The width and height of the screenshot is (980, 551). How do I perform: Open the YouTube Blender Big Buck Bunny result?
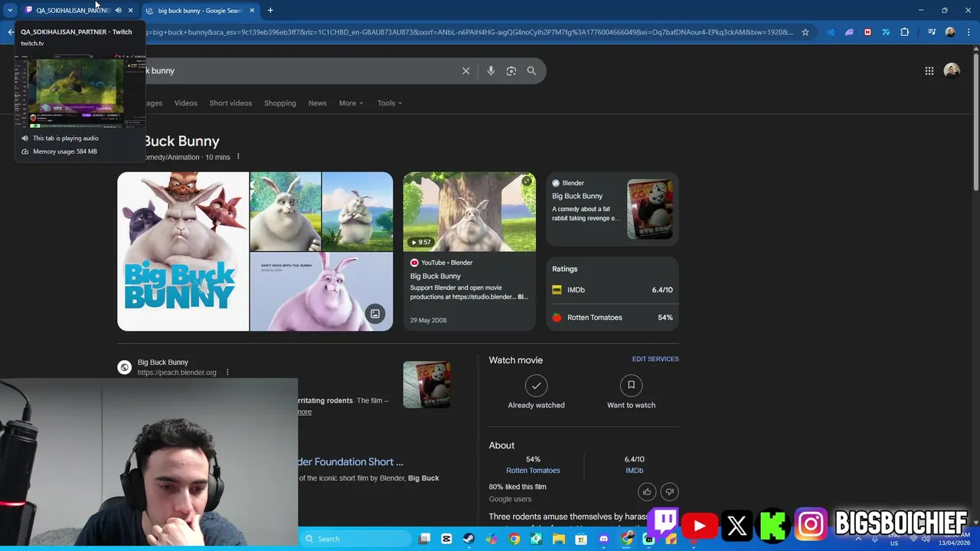point(469,291)
